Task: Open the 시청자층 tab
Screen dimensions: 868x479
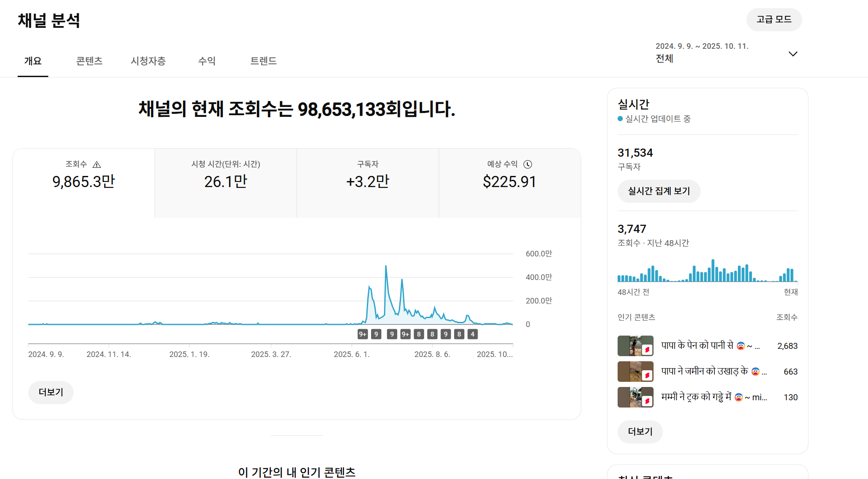Action: (148, 61)
